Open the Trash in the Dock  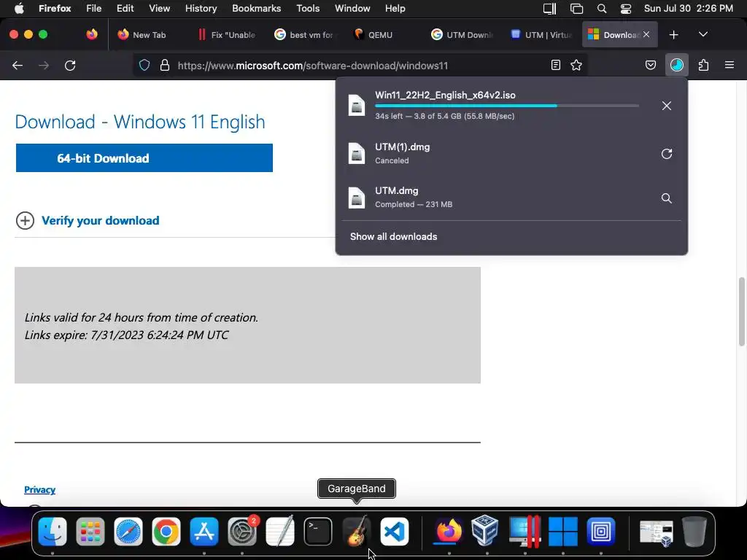coord(694,531)
